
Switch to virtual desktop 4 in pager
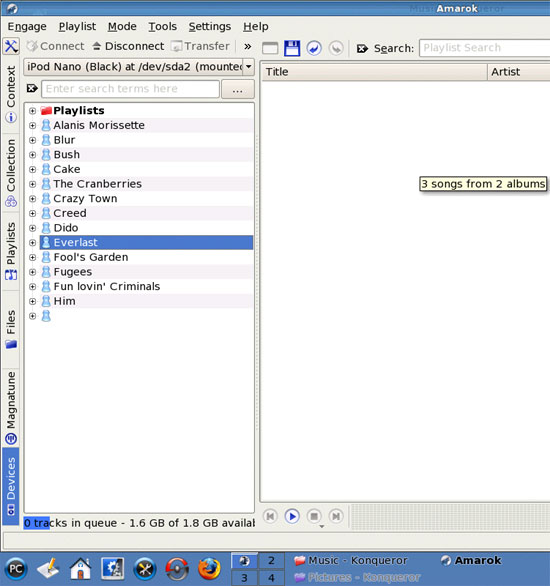click(271, 578)
